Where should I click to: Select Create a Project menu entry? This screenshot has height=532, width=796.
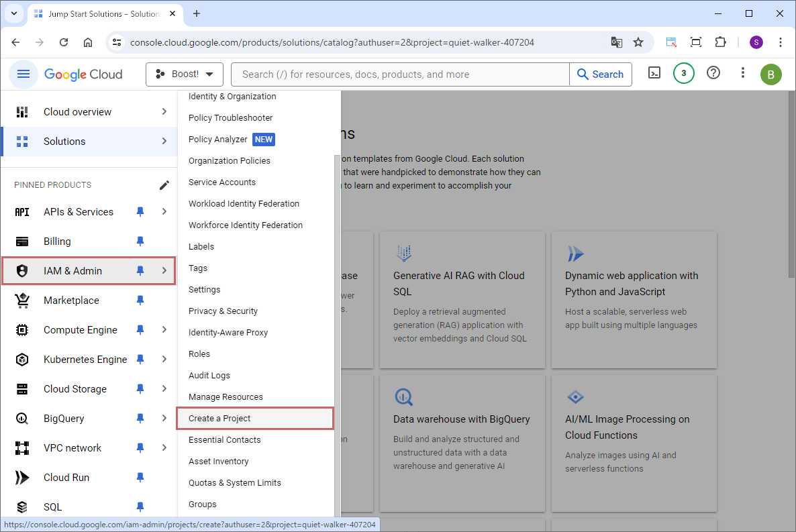click(x=255, y=419)
